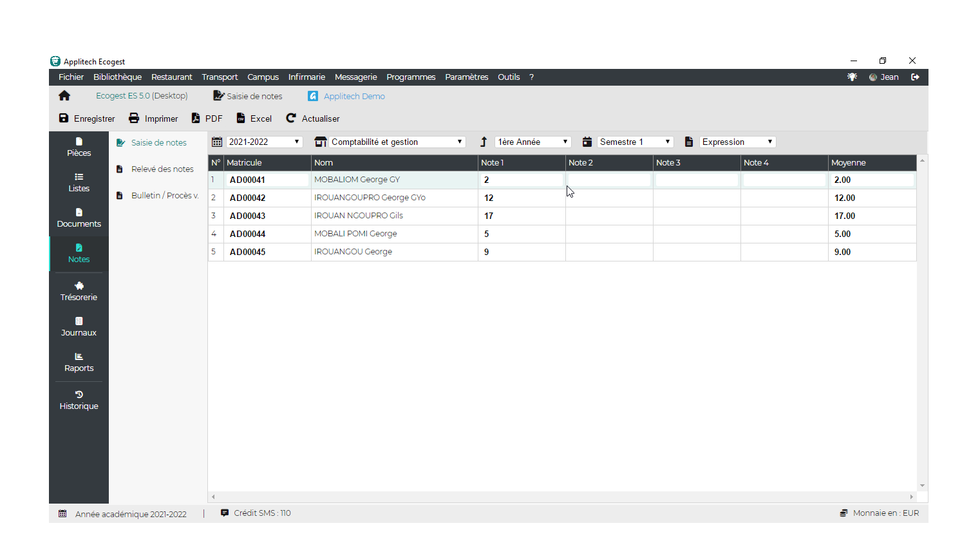The height and width of the screenshot is (559, 980).
Task: Export using the Excel icon
Action: click(x=241, y=118)
